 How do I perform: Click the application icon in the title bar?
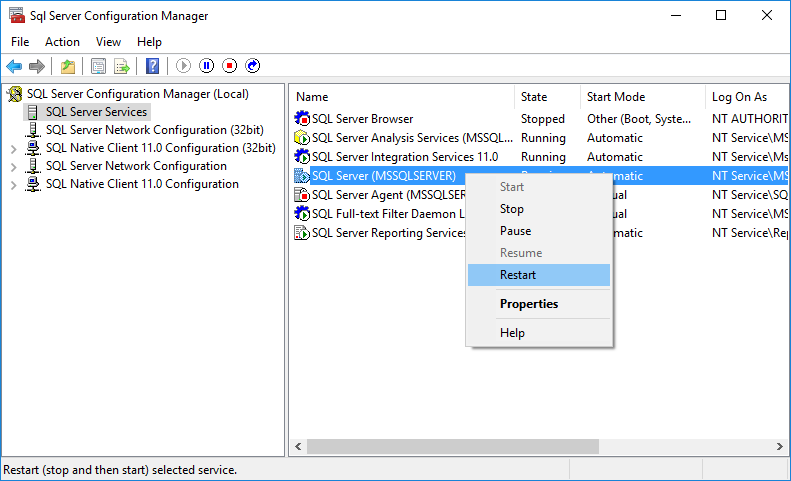coord(17,15)
